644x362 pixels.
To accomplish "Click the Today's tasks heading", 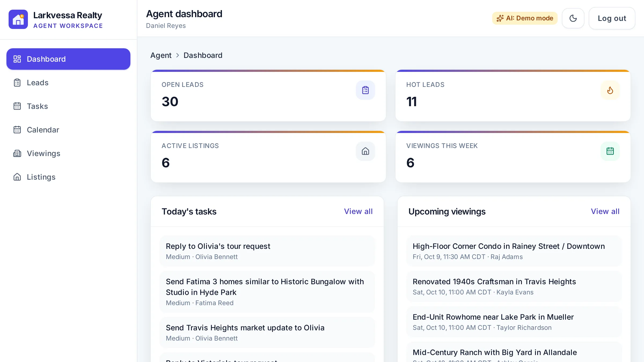I will click(x=189, y=211).
